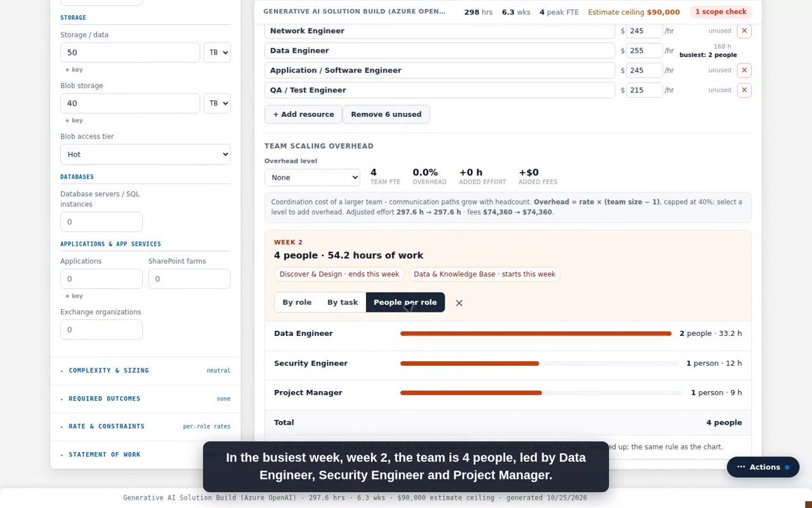Screen dimensions: 812x508
Task: Expand the Statement of Work section
Action: 145,455
